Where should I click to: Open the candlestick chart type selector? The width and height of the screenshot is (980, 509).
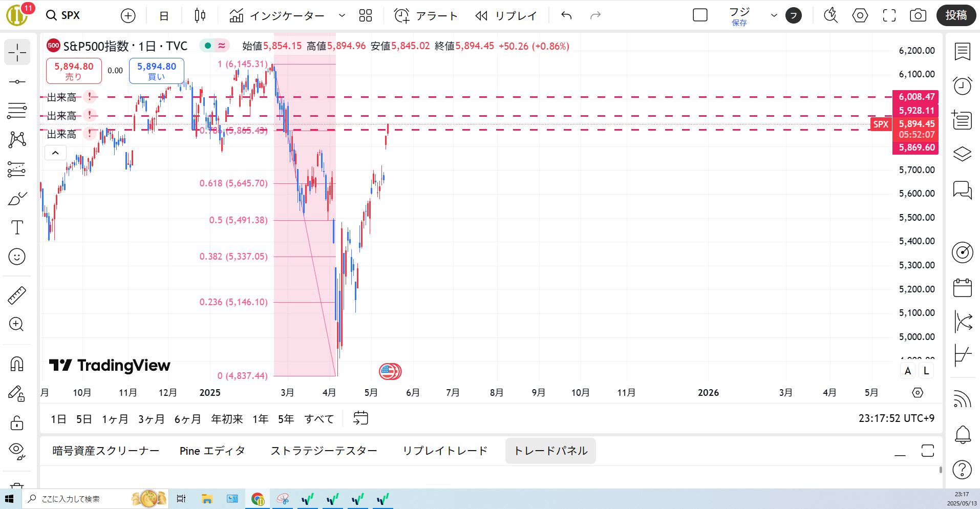[200, 16]
